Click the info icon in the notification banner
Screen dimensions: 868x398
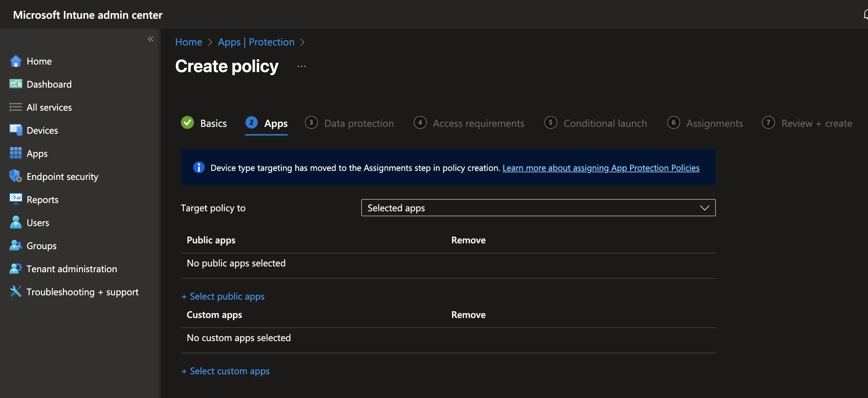tap(199, 167)
